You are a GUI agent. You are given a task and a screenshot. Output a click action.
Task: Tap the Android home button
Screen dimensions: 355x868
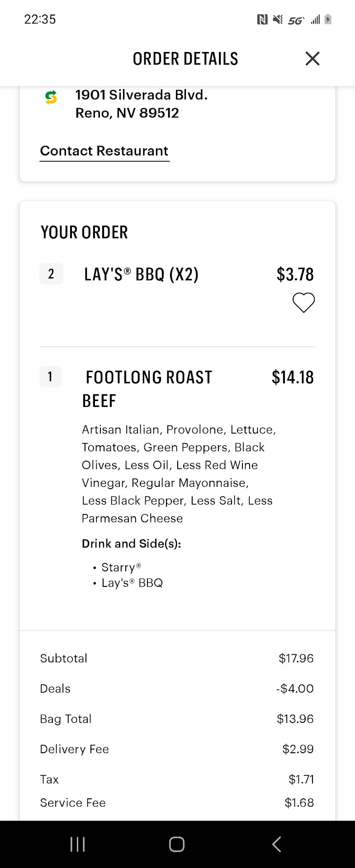[176, 844]
